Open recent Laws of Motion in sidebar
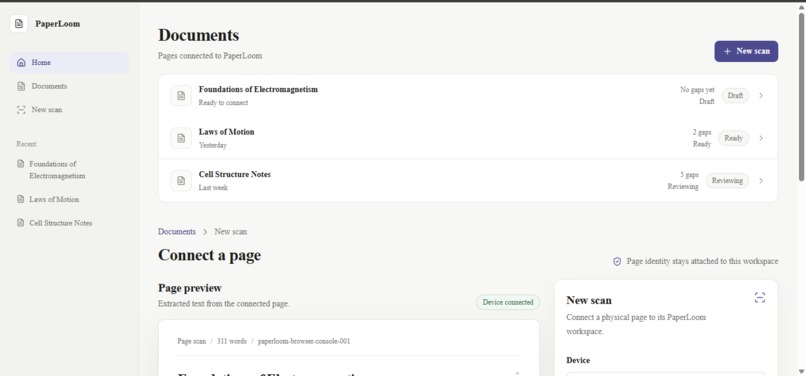This screenshot has height=376, width=806. point(69,199)
